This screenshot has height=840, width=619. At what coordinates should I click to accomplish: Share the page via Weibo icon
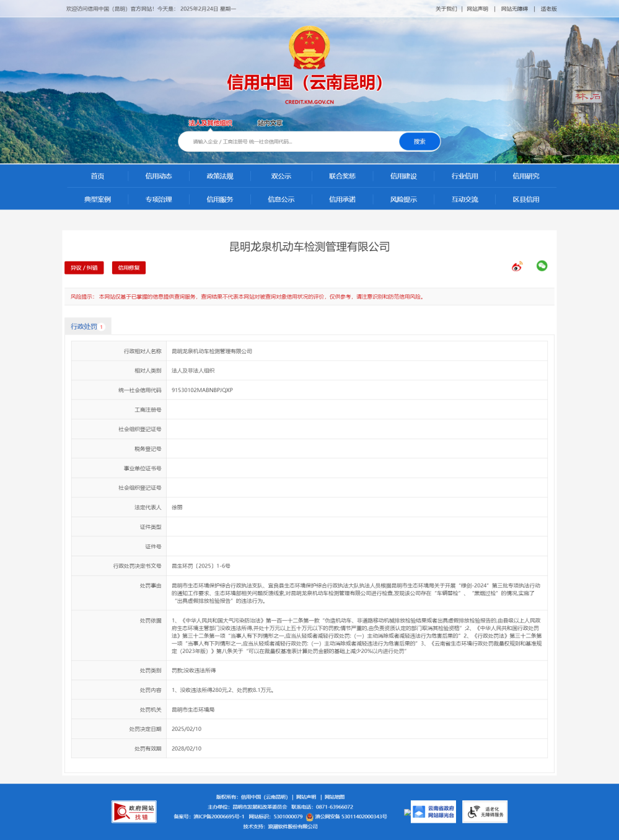(x=517, y=266)
